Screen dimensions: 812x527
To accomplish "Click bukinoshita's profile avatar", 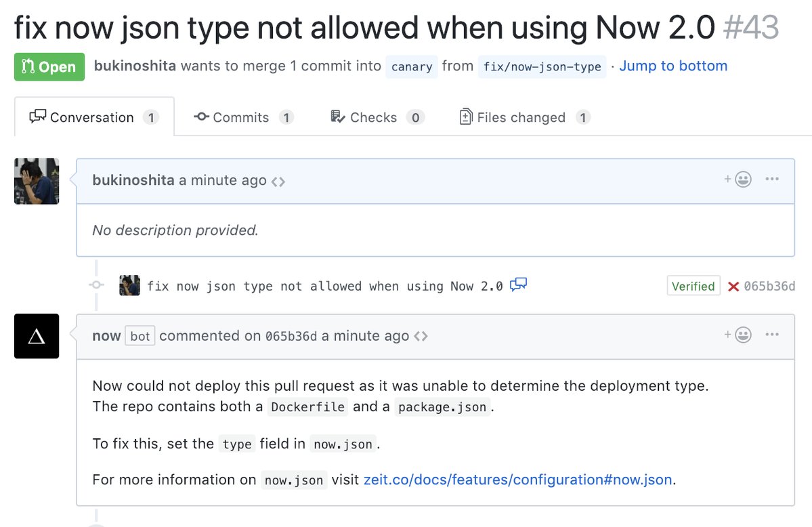I will 37,181.
